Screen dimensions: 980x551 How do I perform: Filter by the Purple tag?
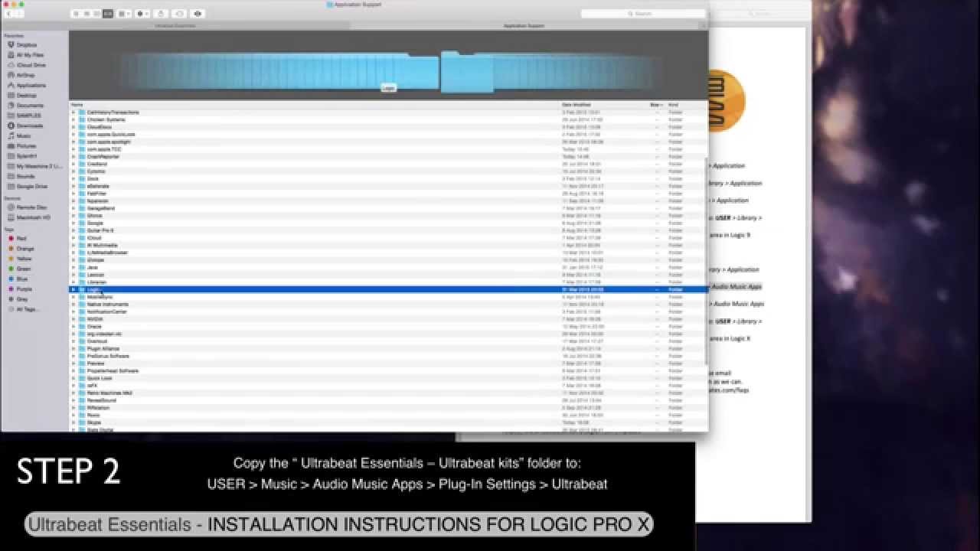pyautogui.click(x=24, y=289)
